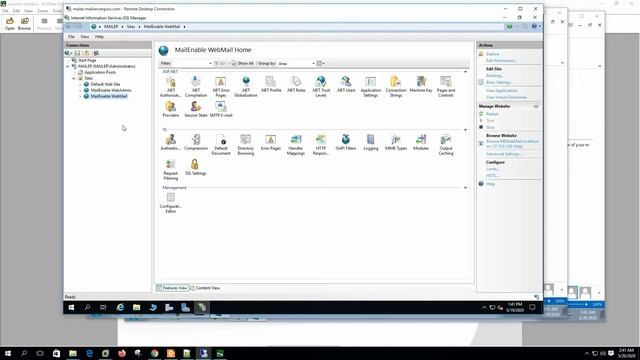Screen dimensions: 640x360
Task: Click Show All in the filter toolbar
Action: tap(242, 63)
